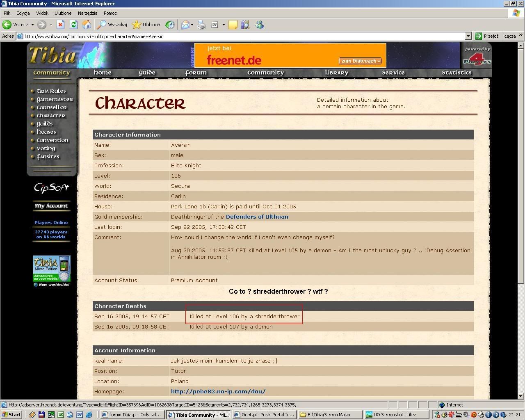Viewport: 525px width, 420px height.
Task: Click the Windows Start button
Action: [11, 415]
